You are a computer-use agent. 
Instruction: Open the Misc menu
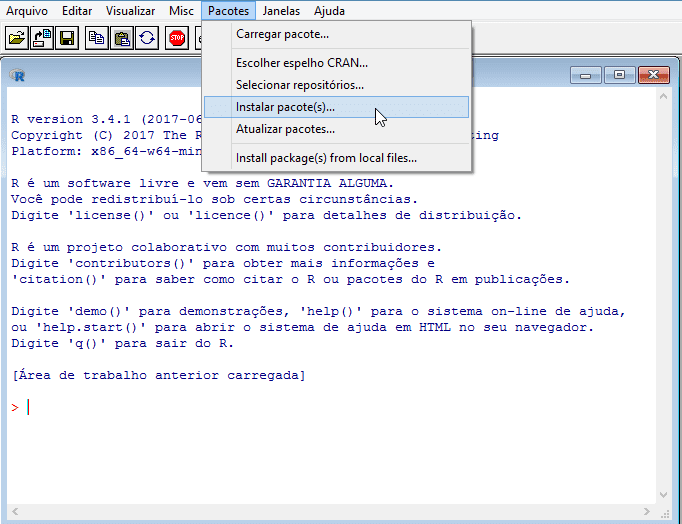pos(181,11)
